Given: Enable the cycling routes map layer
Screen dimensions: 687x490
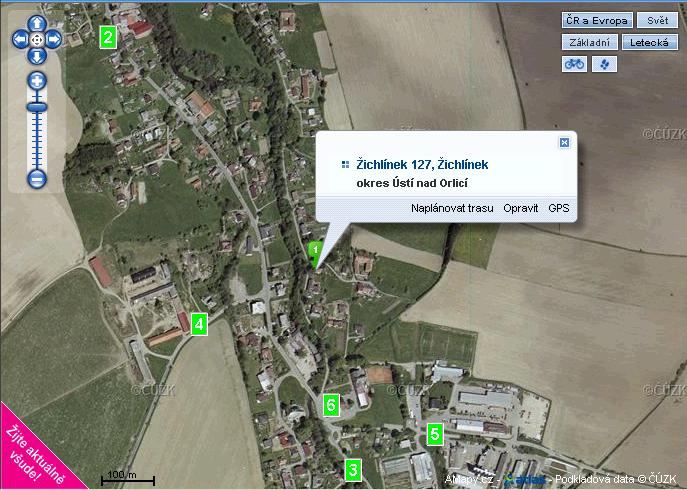Looking at the screenshot, I should pos(574,64).
